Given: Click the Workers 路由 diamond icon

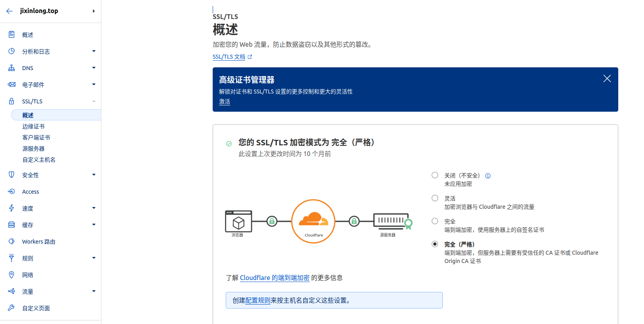Looking at the screenshot, I should pyautogui.click(x=11, y=241).
